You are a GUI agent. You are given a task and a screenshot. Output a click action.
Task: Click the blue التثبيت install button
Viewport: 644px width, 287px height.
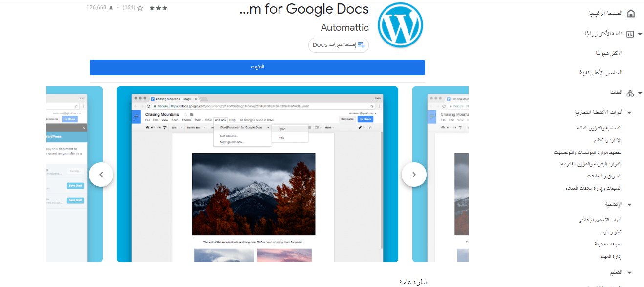258,67
